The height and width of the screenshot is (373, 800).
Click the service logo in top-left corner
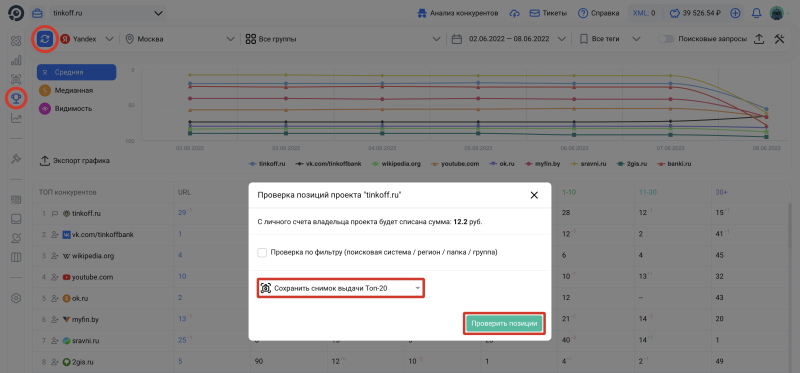(16, 13)
